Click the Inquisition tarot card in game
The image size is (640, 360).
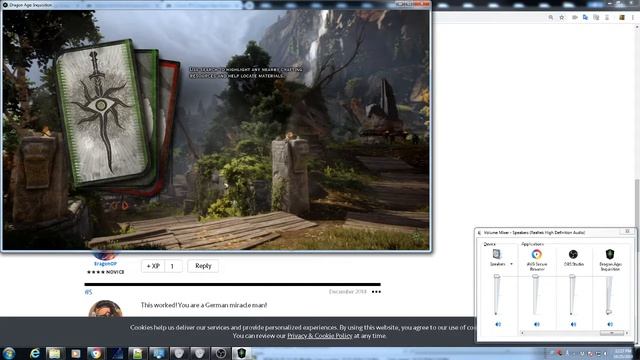click(x=102, y=113)
